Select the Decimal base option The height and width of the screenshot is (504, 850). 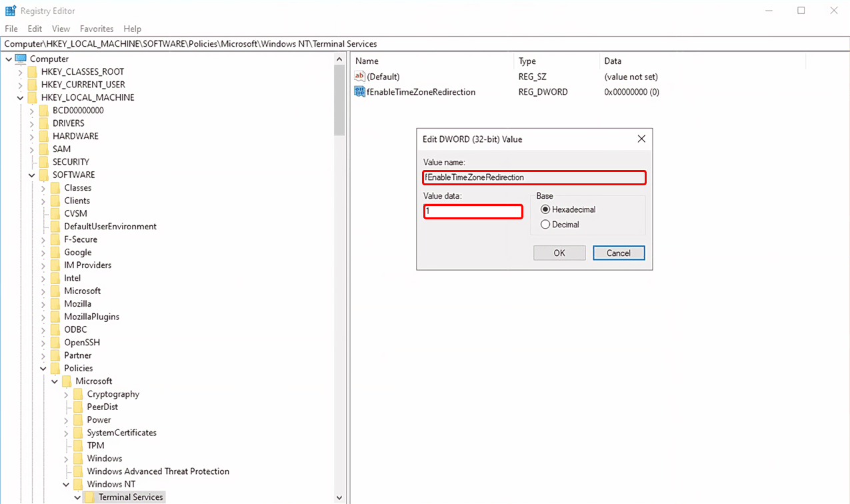(x=545, y=225)
